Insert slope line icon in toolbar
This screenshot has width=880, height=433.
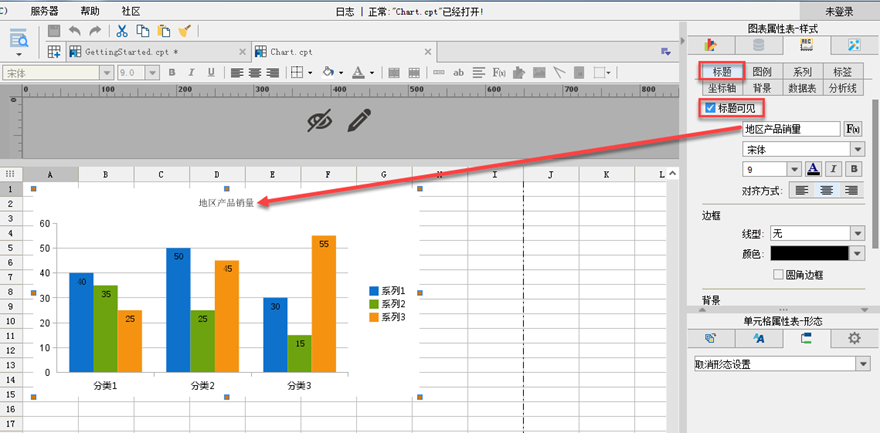point(559,72)
